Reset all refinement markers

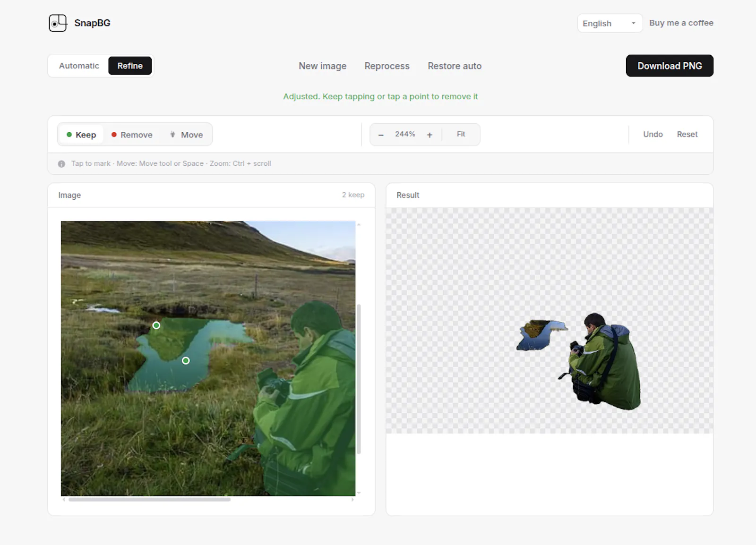pos(687,134)
